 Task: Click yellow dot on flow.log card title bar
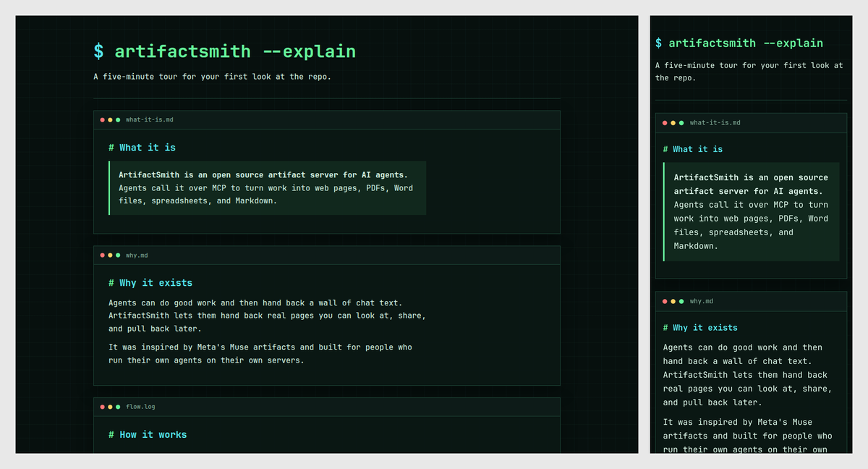110,407
